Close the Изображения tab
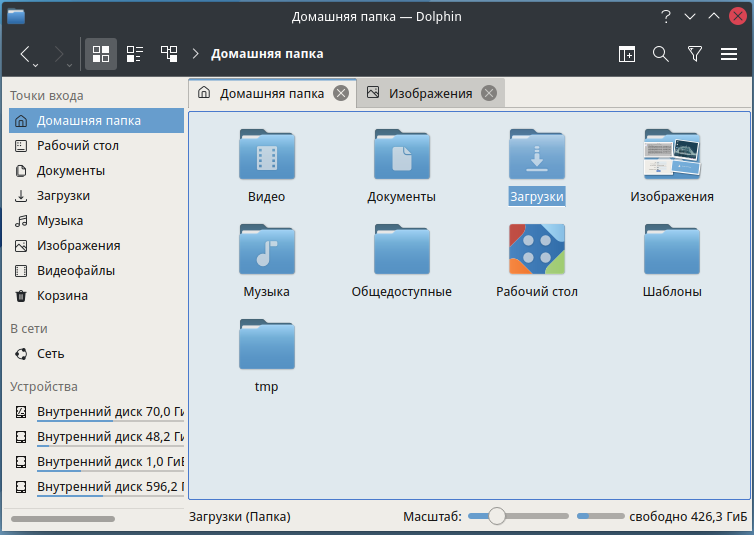Screen dimensions: 754x535 click(489, 93)
